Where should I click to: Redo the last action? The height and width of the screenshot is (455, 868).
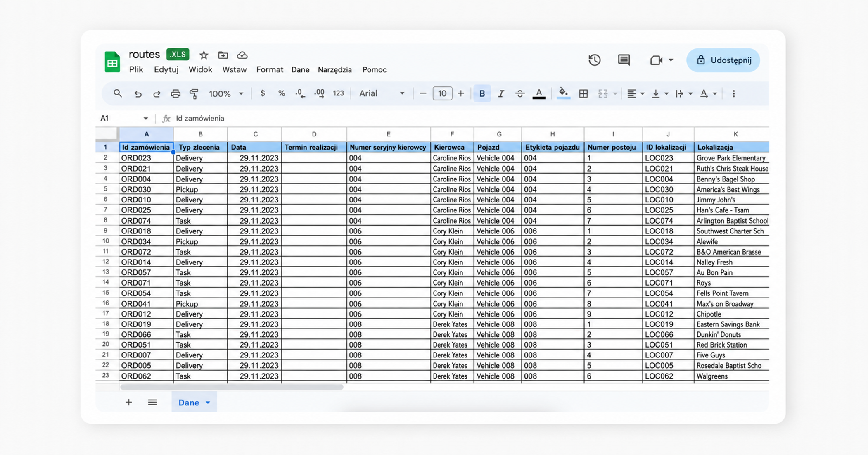tap(157, 94)
